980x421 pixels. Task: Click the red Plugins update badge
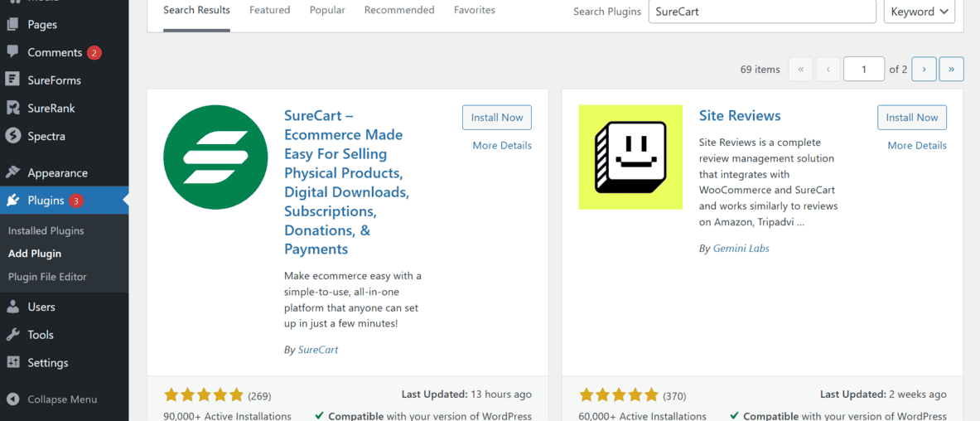[x=75, y=201]
